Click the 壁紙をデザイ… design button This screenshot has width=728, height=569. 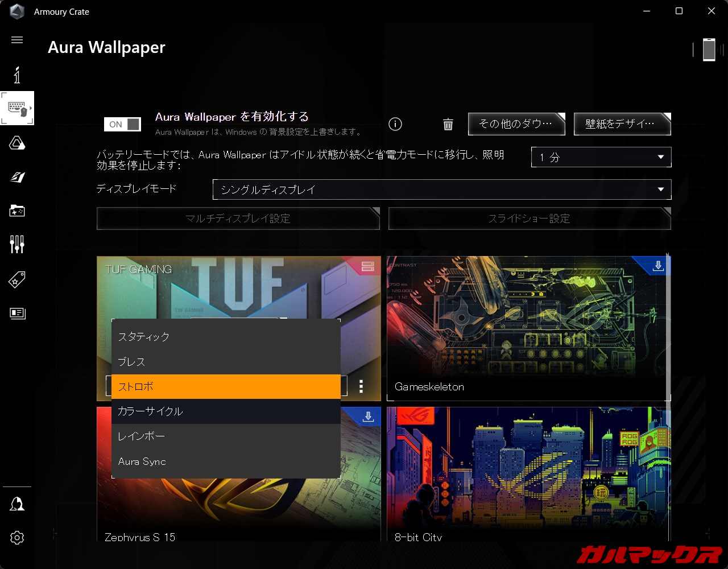[622, 124]
